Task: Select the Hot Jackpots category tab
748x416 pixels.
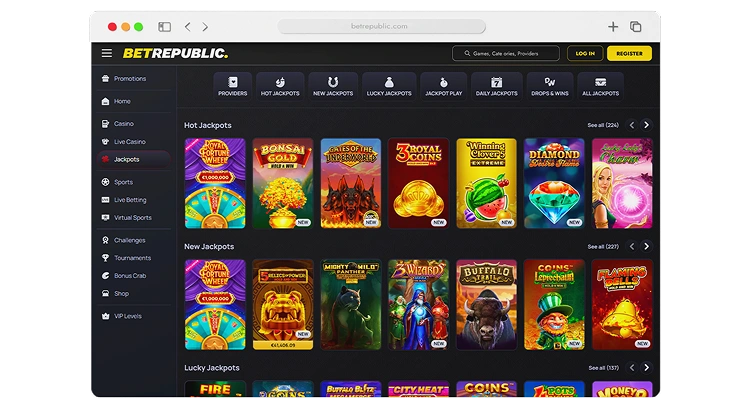Action: [280, 86]
